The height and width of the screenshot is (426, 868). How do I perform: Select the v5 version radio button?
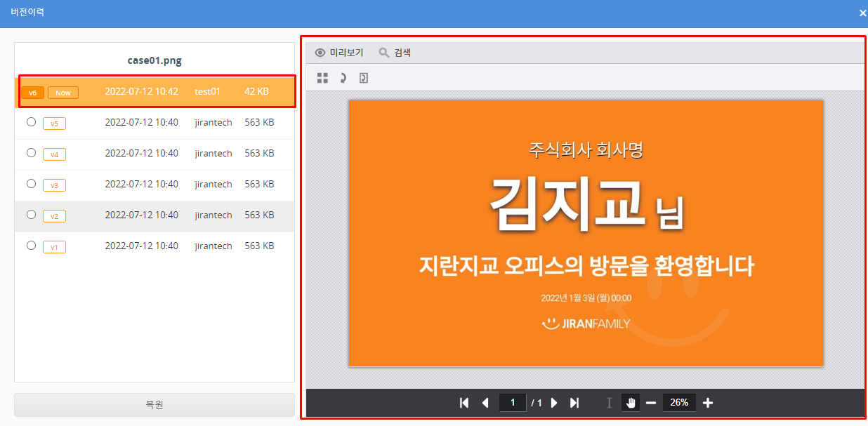click(x=31, y=122)
